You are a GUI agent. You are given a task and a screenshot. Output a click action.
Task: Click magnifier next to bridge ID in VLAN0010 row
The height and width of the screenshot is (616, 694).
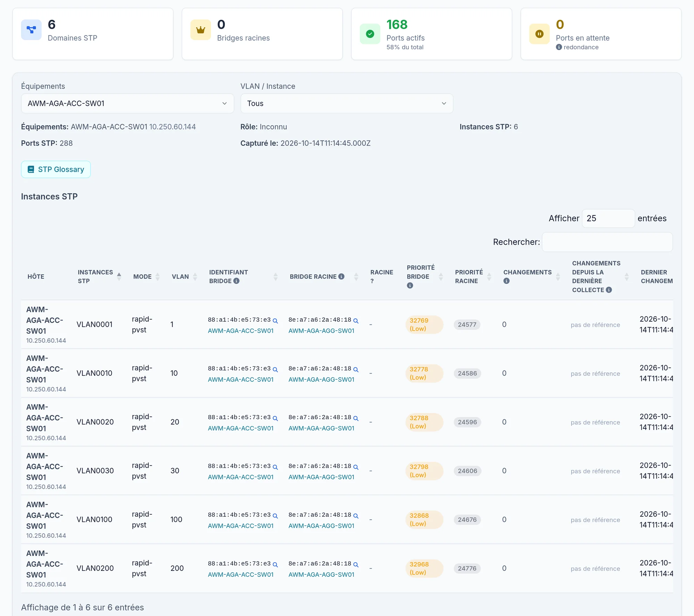[275, 370]
